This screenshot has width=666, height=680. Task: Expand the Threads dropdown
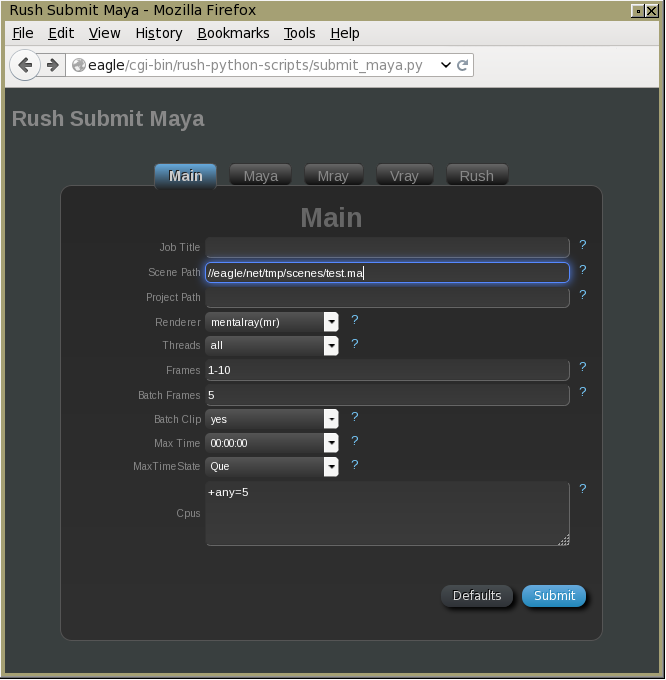pyautogui.click(x=331, y=346)
